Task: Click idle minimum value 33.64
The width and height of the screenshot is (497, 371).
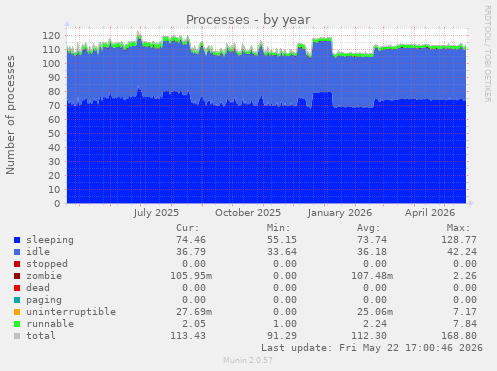Action: click(x=282, y=252)
